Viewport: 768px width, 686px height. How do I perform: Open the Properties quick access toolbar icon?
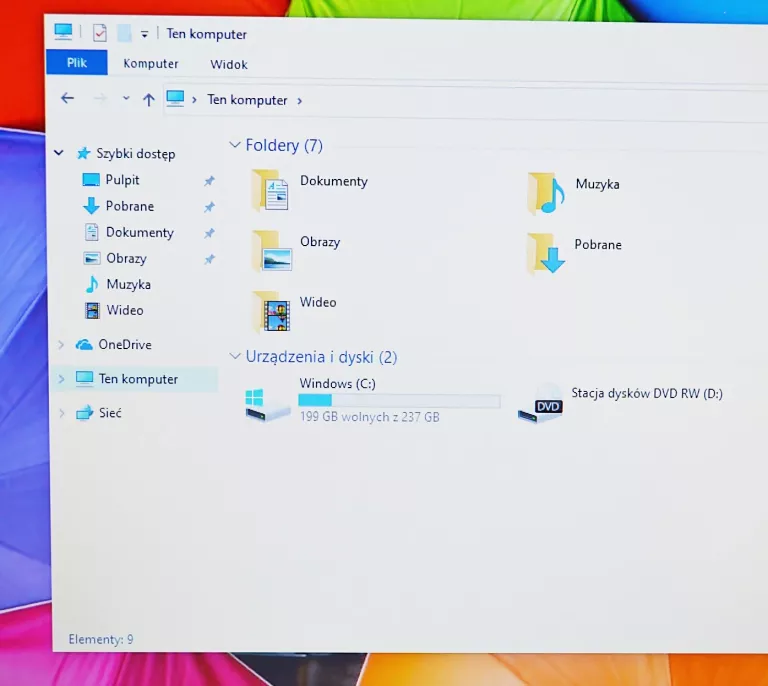100,33
